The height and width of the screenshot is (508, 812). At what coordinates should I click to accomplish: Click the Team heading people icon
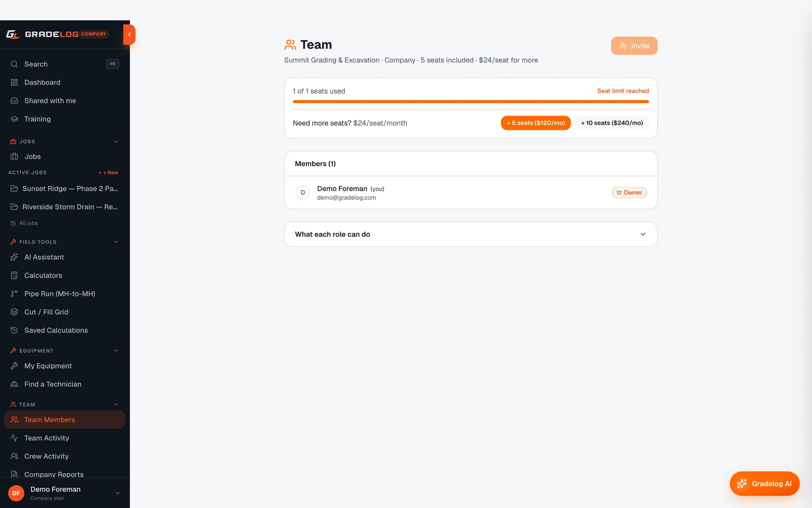pyautogui.click(x=290, y=45)
